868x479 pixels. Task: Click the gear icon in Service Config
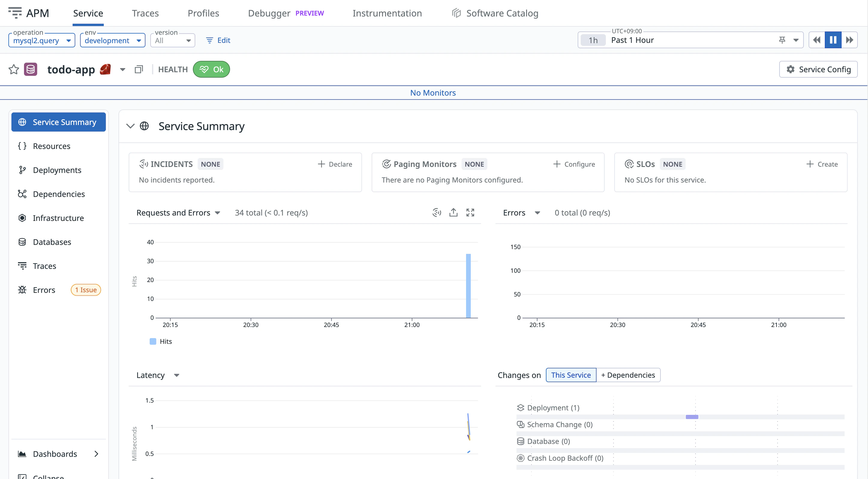[791, 69]
